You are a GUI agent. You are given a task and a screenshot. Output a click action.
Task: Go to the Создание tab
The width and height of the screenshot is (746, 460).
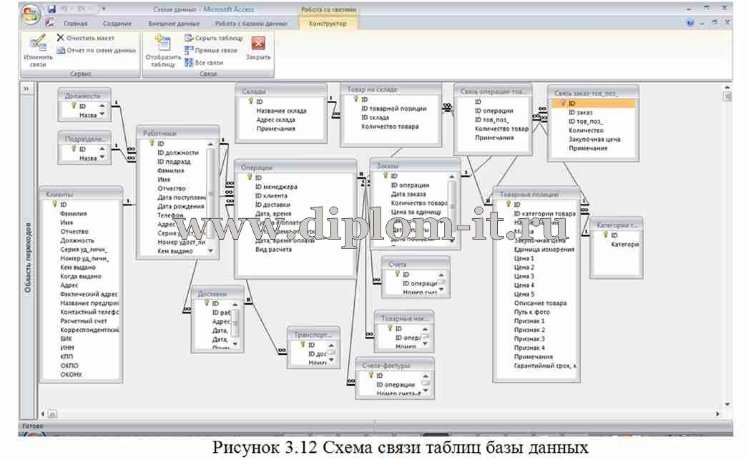[116, 20]
